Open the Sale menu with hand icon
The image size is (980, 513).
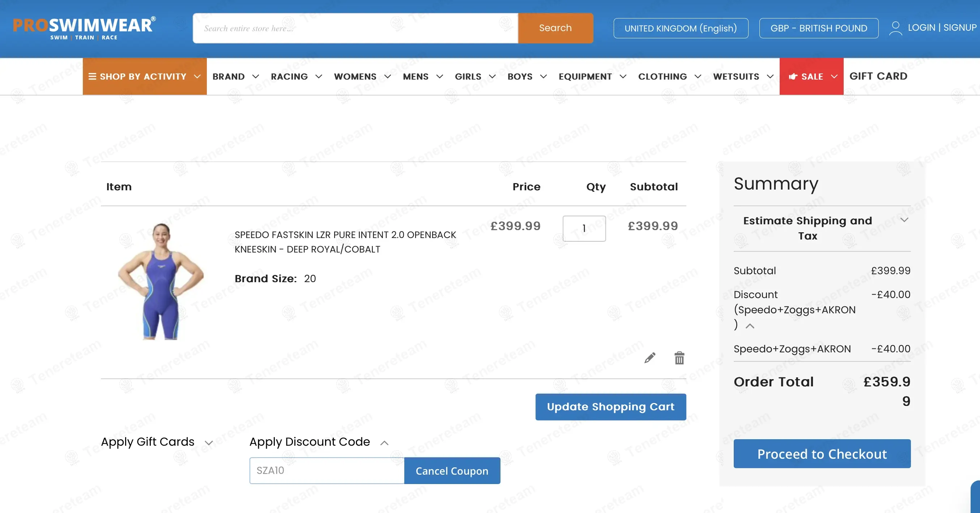click(811, 76)
